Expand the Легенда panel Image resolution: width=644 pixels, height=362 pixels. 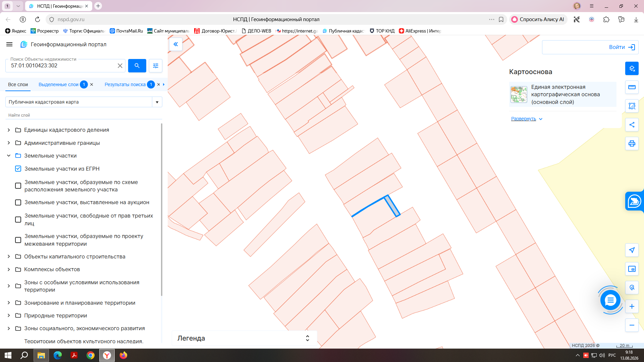307,338
